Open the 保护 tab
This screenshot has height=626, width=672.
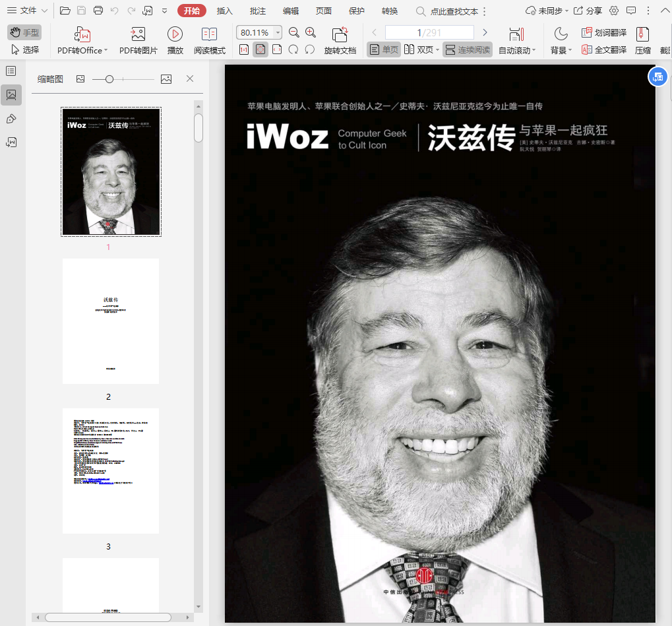point(356,11)
